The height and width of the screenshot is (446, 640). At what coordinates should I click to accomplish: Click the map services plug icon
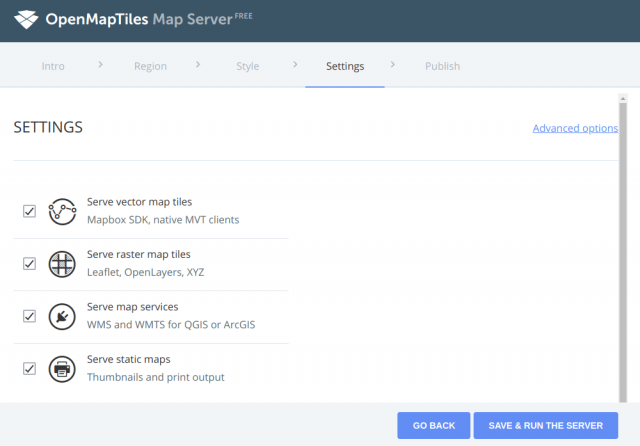click(63, 317)
